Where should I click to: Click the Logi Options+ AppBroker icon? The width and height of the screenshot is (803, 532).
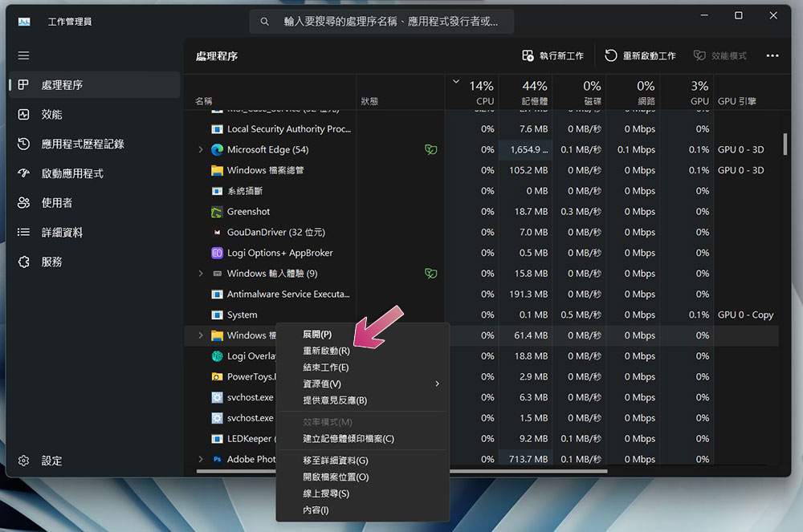pos(217,253)
